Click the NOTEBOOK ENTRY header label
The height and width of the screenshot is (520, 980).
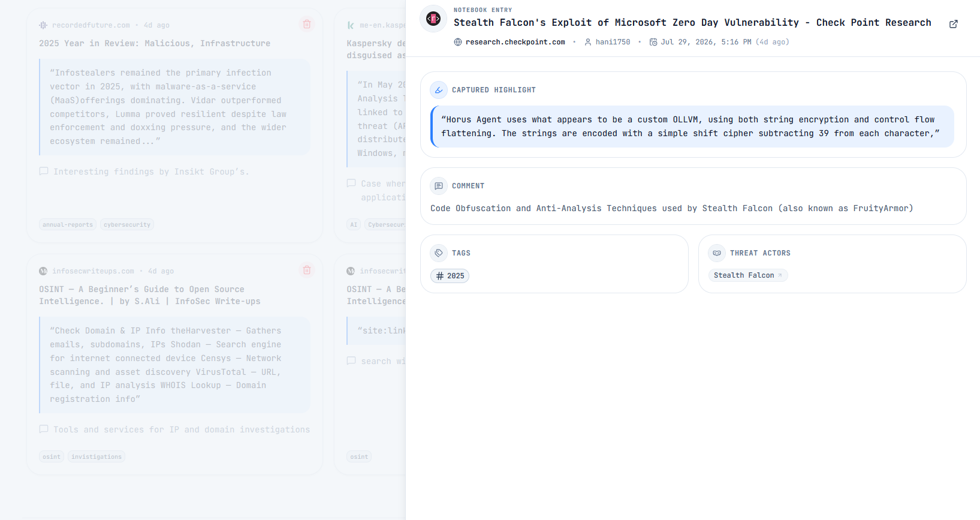pyautogui.click(x=483, y=10)
